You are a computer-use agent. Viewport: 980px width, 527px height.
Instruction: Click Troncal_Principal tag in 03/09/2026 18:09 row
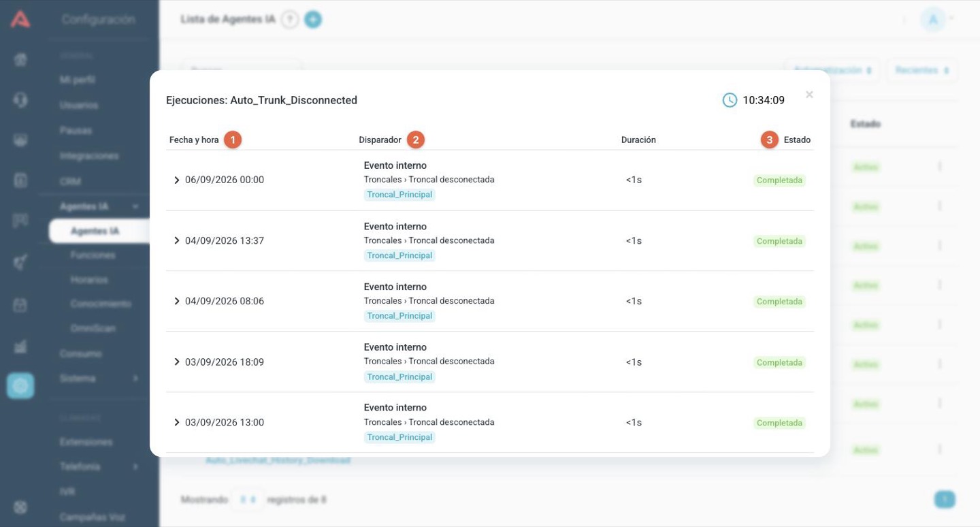399,377
